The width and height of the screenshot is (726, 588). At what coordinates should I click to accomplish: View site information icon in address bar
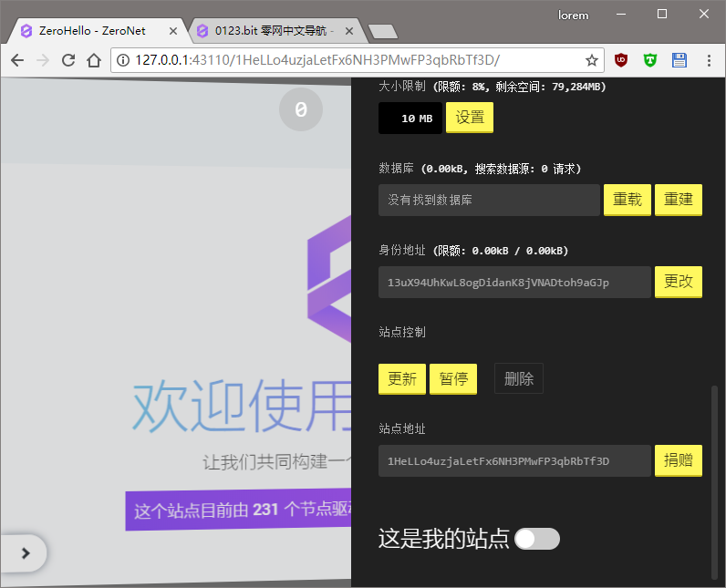pyautogui.click(x=123, y=60)
